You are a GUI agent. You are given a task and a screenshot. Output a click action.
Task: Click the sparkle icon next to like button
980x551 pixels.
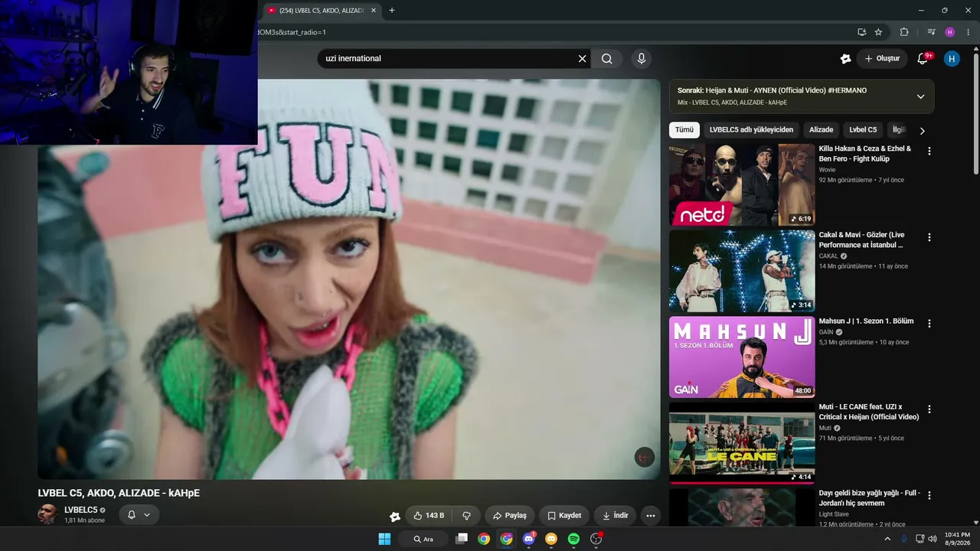395,517
